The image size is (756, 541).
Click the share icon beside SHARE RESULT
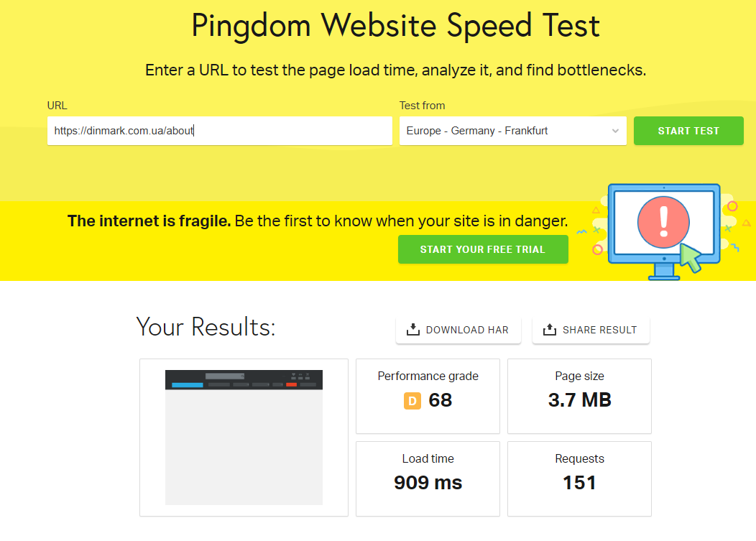[x=550, y=330]
